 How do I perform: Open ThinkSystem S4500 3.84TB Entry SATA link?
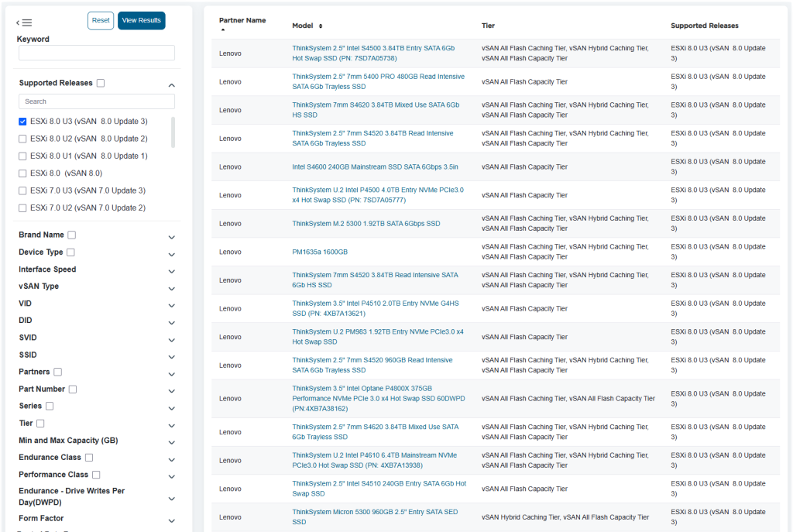coord(373,53)
